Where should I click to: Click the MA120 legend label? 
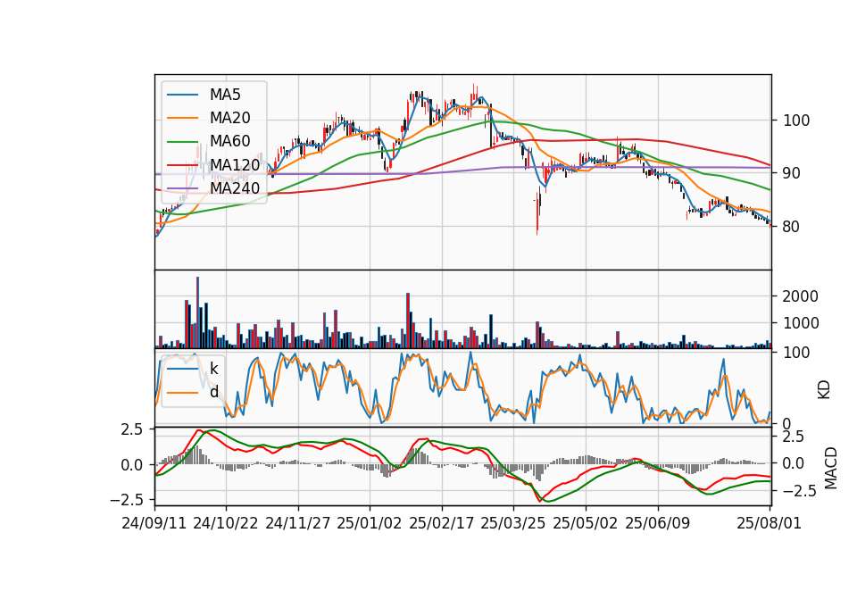pos(235,164)
